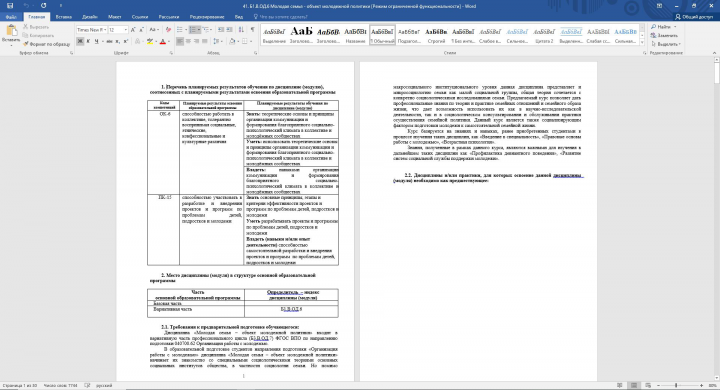Center-align the paragraph text
Viewport: 720px width, 390px height.
click(x=188, y=41)
